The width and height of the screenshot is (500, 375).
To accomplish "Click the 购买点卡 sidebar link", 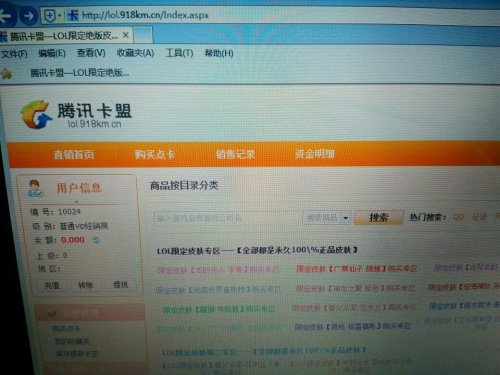I will click(66, 329).
